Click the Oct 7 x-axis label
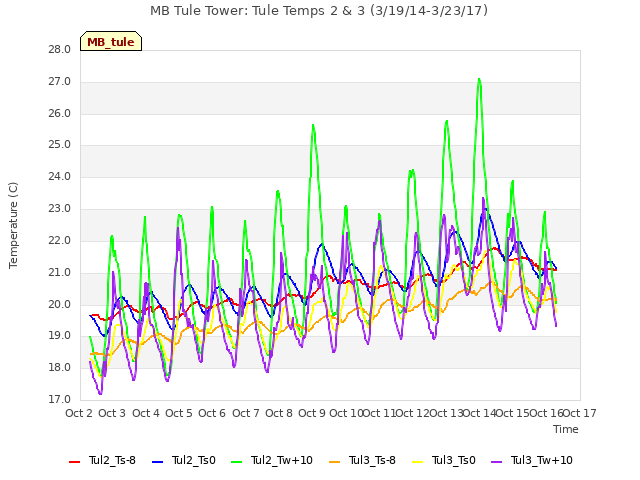Screen dimensions: 640x480 (246, 413)
